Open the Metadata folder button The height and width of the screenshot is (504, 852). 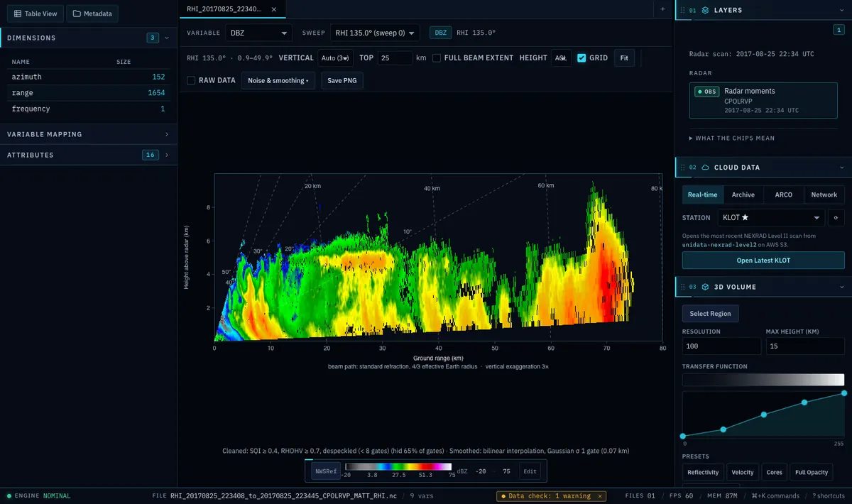[92, 13]
